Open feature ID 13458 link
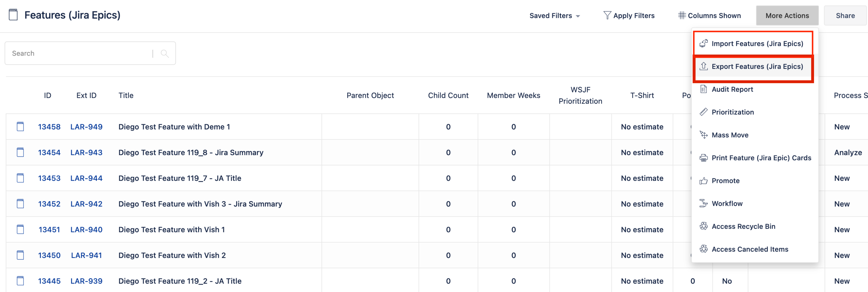The width and height of the screenshot is (868, 292). point(49,127)
